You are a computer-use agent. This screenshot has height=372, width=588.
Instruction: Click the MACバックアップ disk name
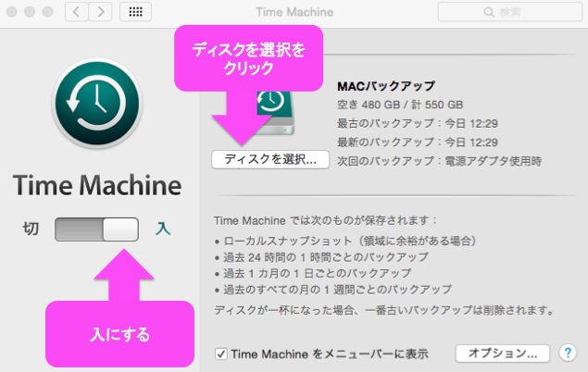click(386, 86)
